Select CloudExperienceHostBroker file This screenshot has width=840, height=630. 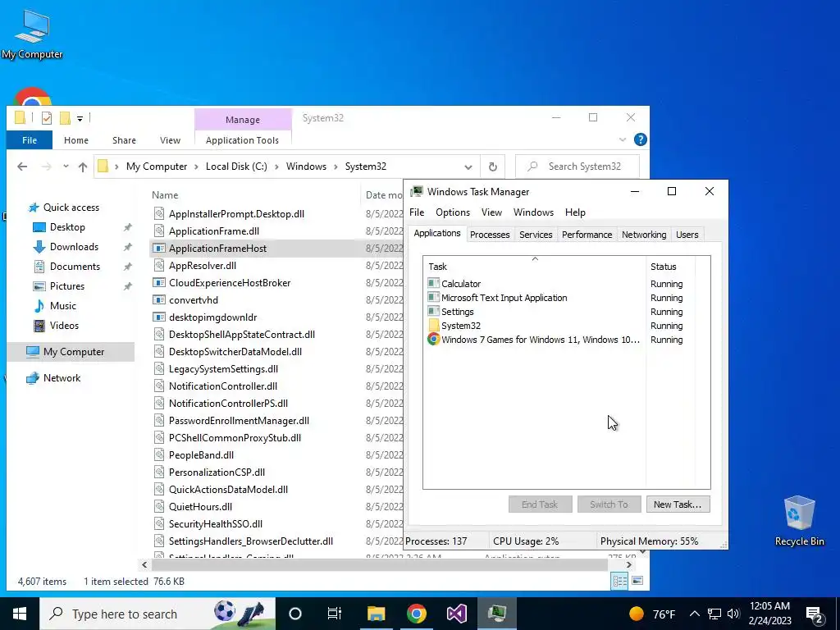point(230,283)
